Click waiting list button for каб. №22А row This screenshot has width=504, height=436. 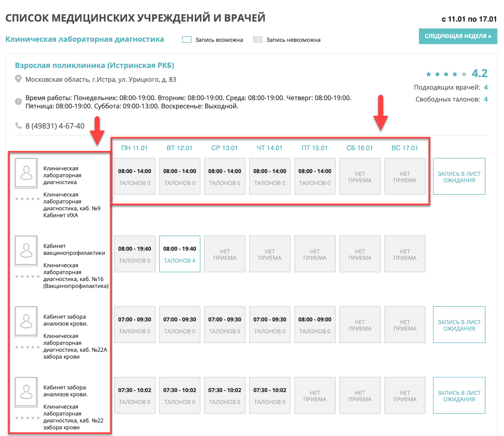click(x=459, y=325)
